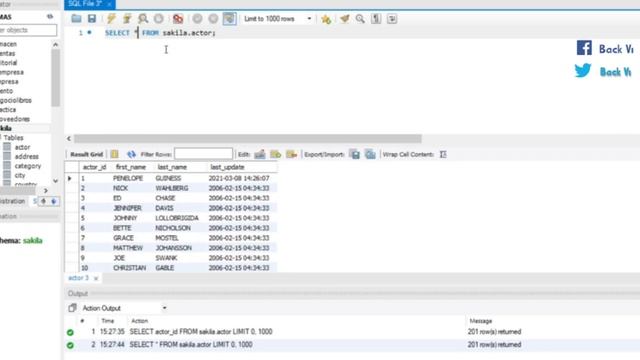
Task: Toggle Wrap Cell Content icon
Action: tap(443, 154)
